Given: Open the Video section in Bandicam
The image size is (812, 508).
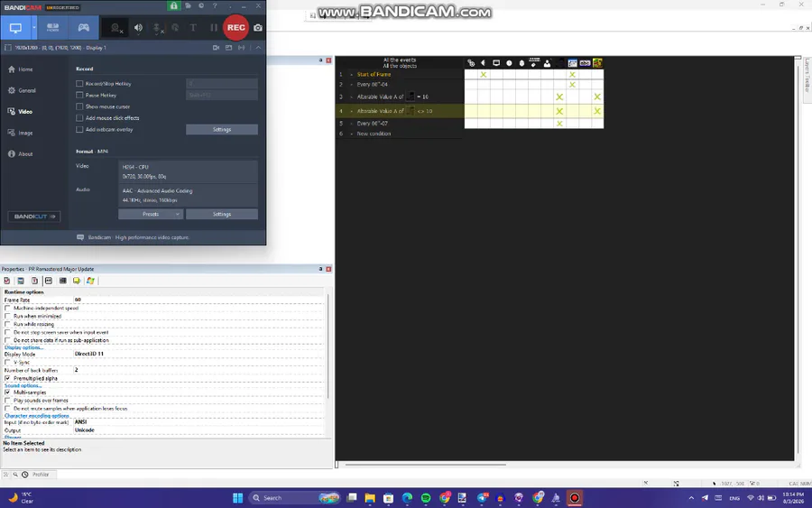Looking at the screenshot, I should coord(21,111).
